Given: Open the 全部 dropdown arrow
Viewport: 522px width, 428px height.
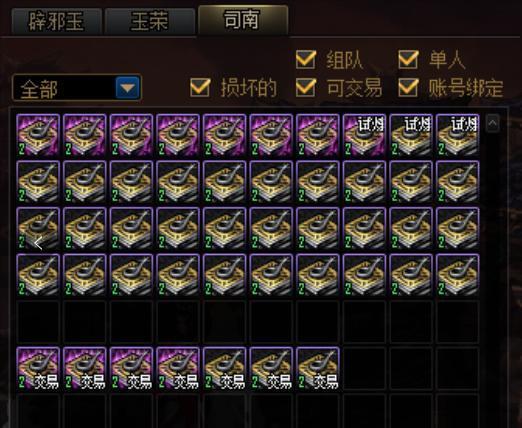Looking at the screenshot, I should click(x=127, y=88).
